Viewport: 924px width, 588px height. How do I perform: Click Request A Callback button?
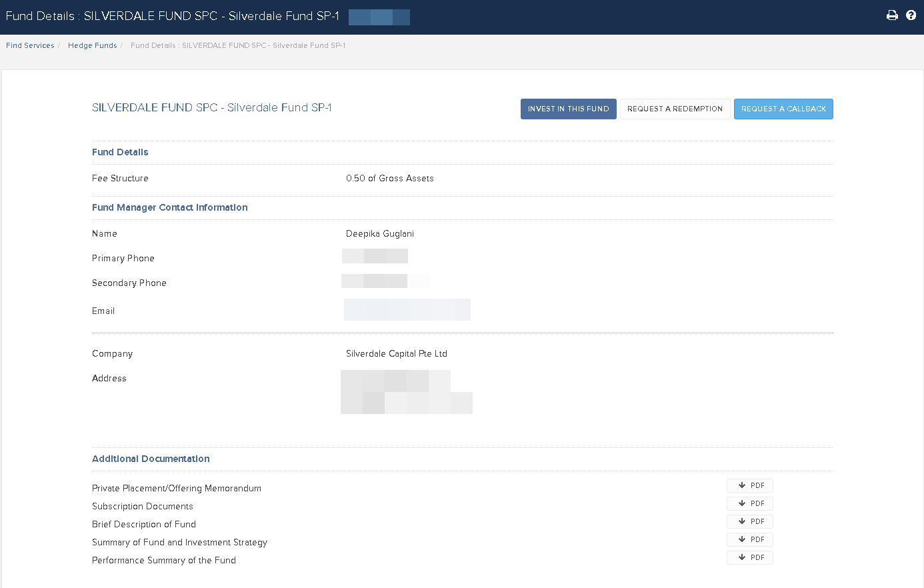[783, 109]
